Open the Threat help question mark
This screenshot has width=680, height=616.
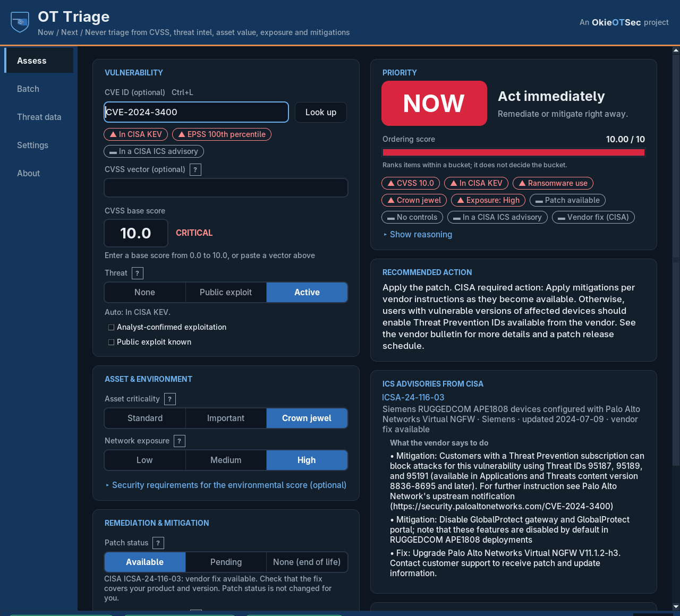pos(137,273)
